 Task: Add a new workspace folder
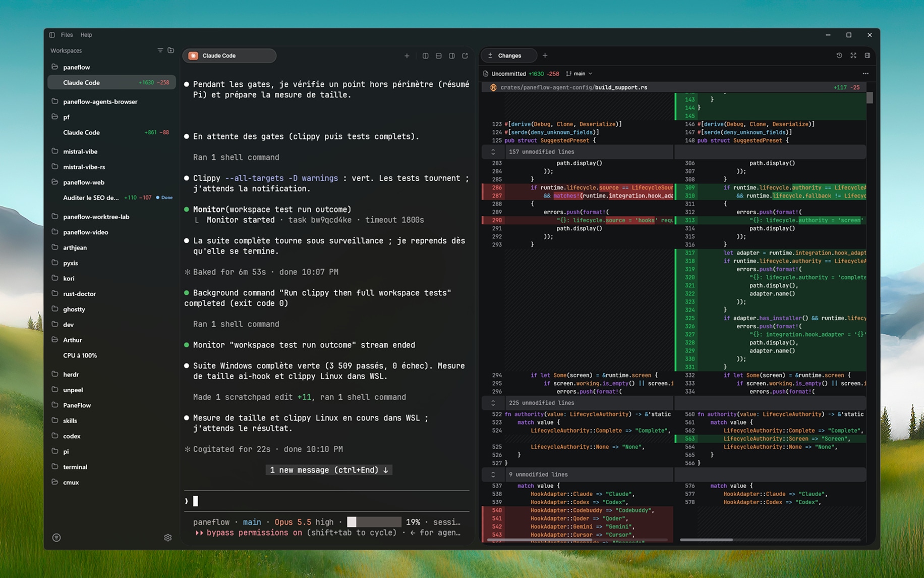pyautogui.click(x=171, y=50)
